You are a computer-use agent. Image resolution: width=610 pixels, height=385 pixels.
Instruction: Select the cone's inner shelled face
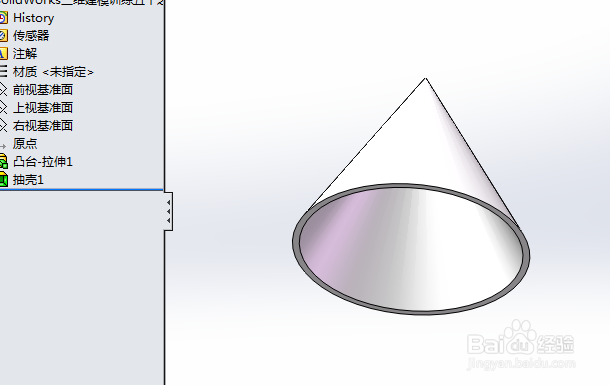click(411, 249)
